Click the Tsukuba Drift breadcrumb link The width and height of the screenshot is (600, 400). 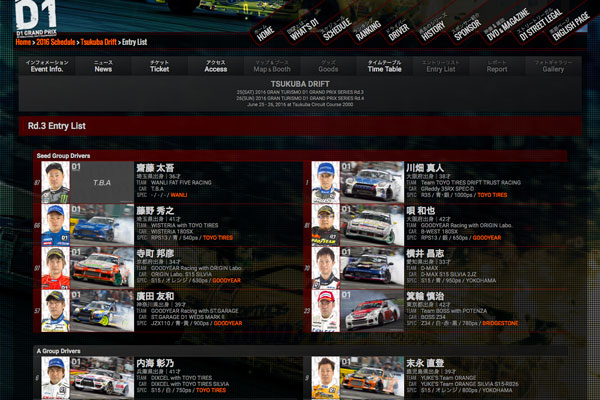[99, 44]
